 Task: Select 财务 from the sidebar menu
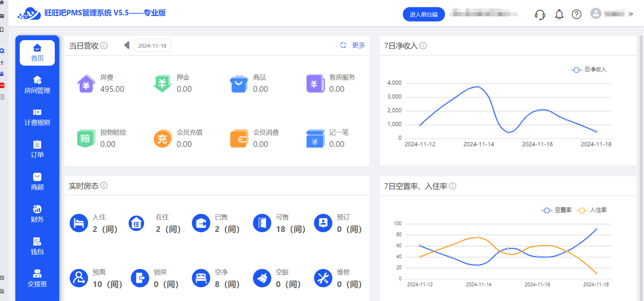[37, 214]
